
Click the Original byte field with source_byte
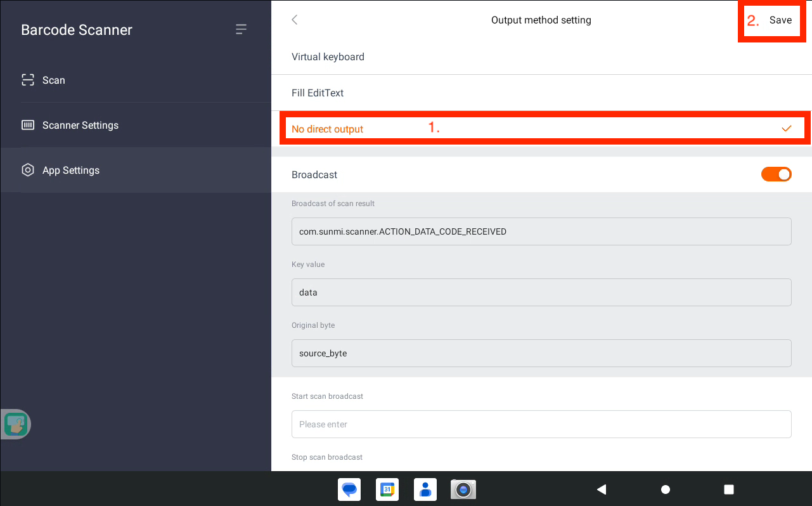click(541, 353)
